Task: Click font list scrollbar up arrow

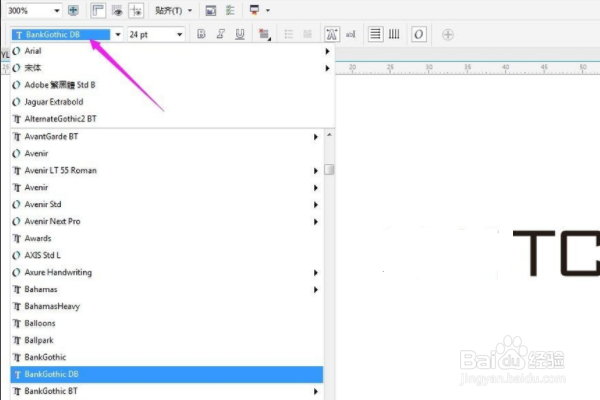Action: (x=329, y=135)
